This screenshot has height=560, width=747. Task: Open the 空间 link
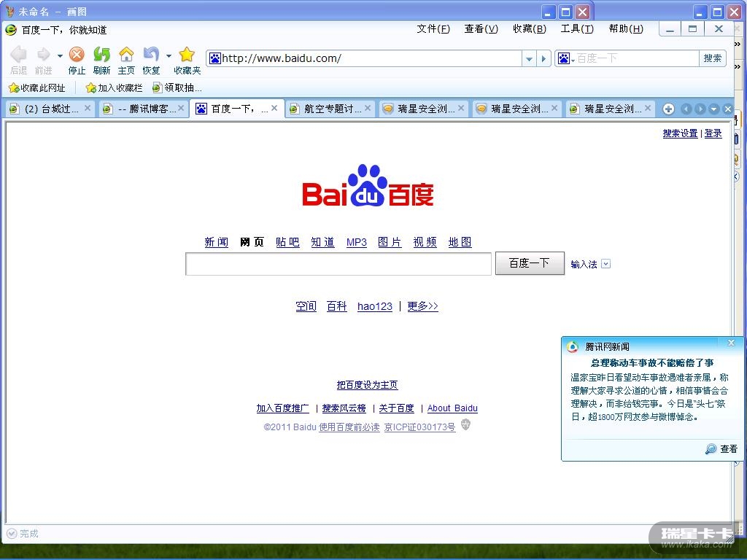coord(306,306)
